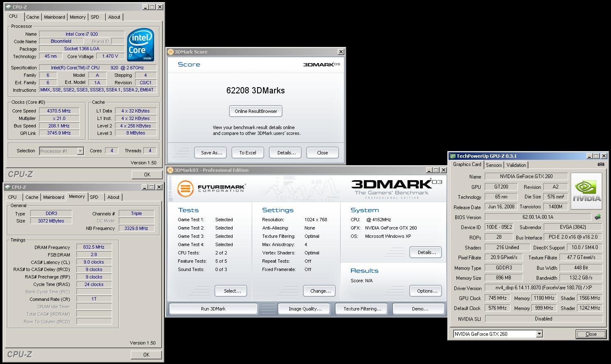611x364 pixels.
Task: Open About tab in upper CPU-Z
Action: 114,17
